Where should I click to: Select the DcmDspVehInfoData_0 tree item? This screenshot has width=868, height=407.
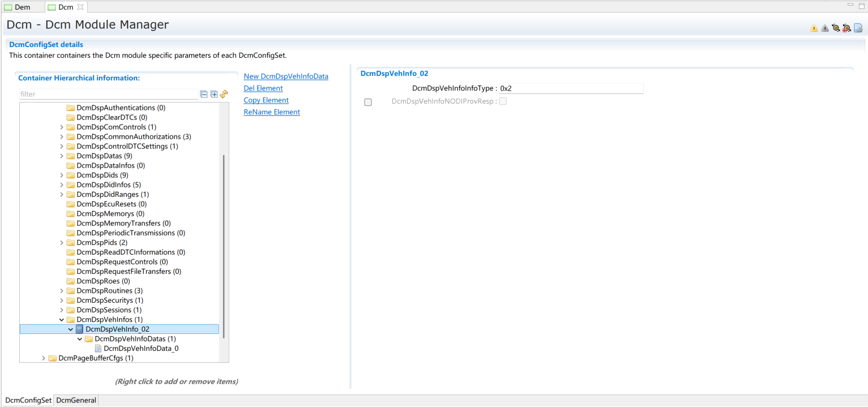pos(141,349)
